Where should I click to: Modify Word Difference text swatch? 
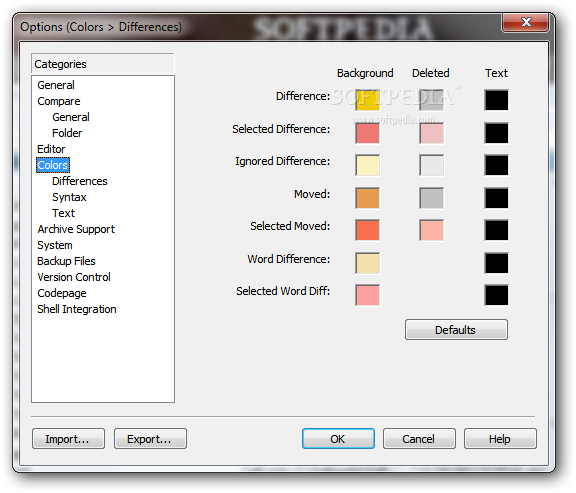click(496, 263)
